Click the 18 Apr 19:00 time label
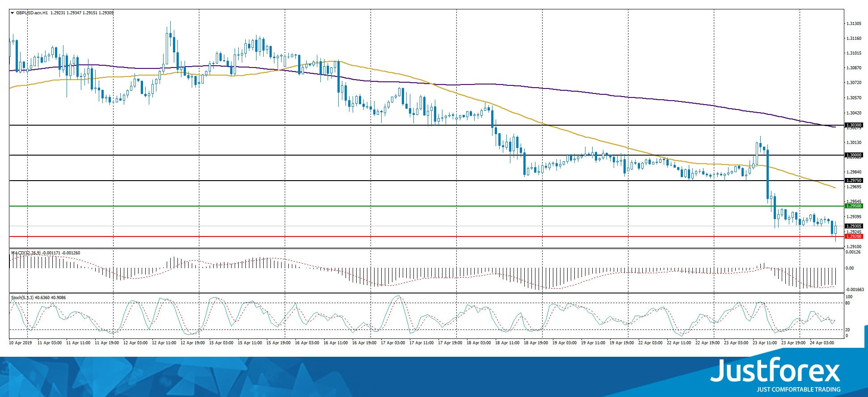 [536, 343]
